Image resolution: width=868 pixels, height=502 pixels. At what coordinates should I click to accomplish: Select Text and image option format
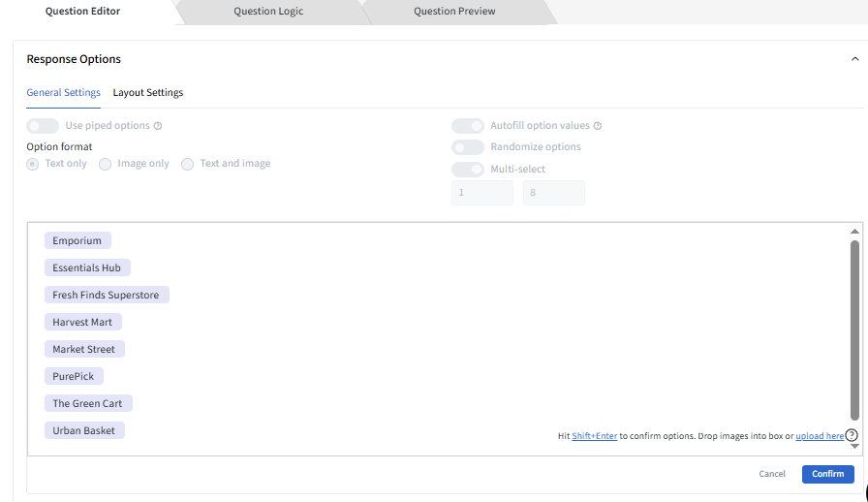(188, 164)
